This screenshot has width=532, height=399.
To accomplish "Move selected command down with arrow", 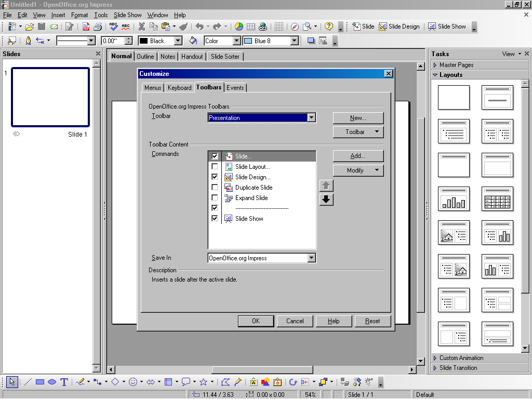I will click(326, 199).
